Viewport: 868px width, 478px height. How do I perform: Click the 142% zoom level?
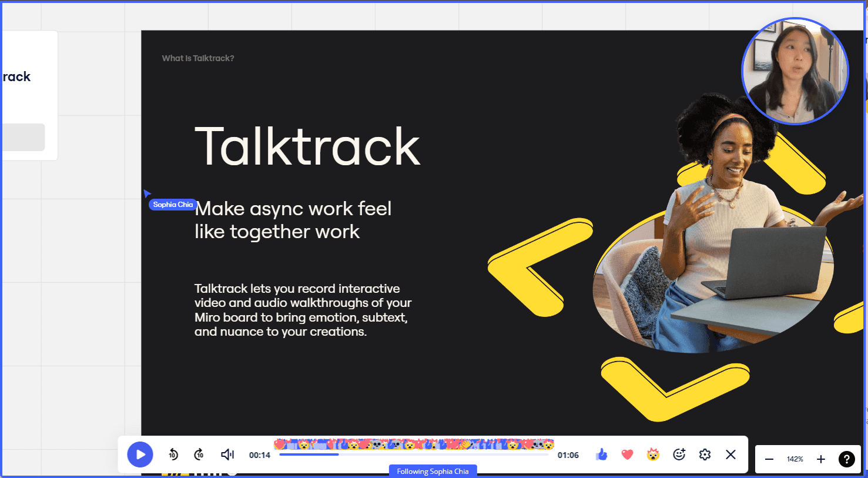click(x=795, y=459)
